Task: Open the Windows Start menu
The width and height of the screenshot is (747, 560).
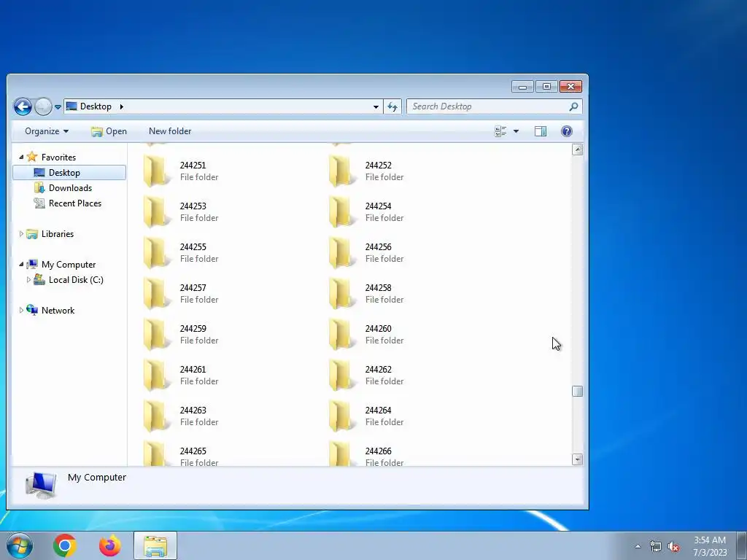Action: [x=20, y=545]
